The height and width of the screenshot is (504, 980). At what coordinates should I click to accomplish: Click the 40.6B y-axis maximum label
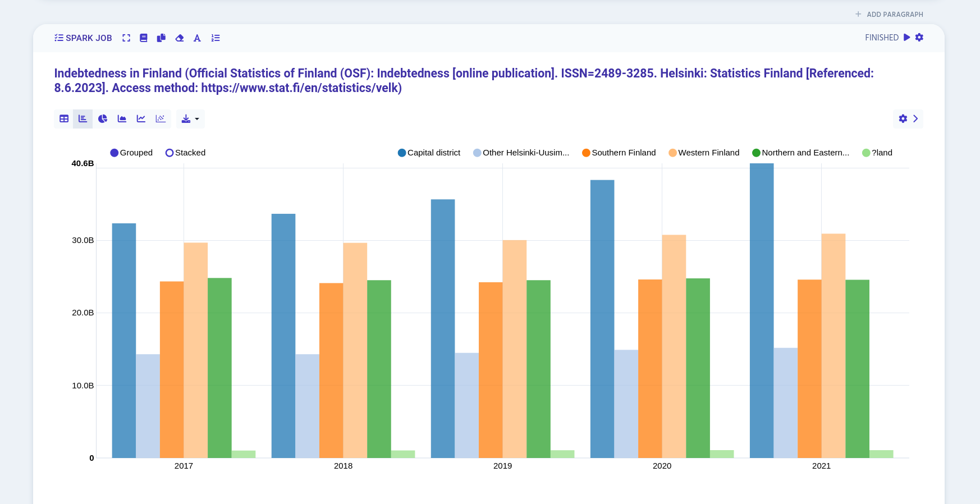pyautogui.click(x=83, y=163)
